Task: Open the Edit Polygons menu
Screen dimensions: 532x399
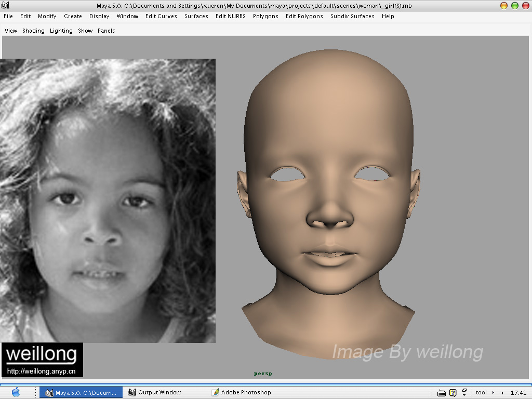Action: click(304, 16)
